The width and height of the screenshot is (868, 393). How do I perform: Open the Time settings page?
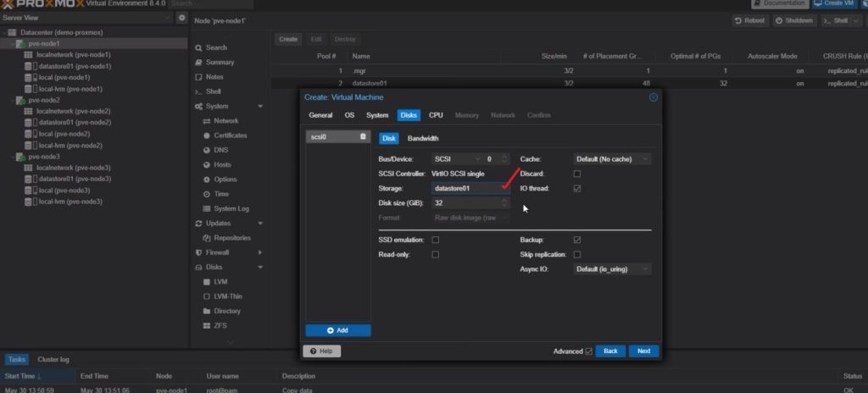pyautogui.click(x=221, y=194)
